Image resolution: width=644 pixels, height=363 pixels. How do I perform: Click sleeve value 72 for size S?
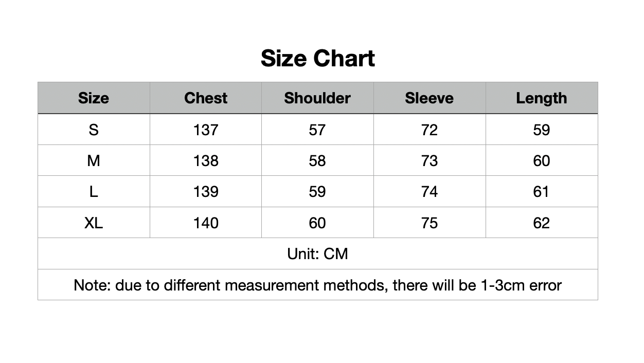click(x=430, y=130)
